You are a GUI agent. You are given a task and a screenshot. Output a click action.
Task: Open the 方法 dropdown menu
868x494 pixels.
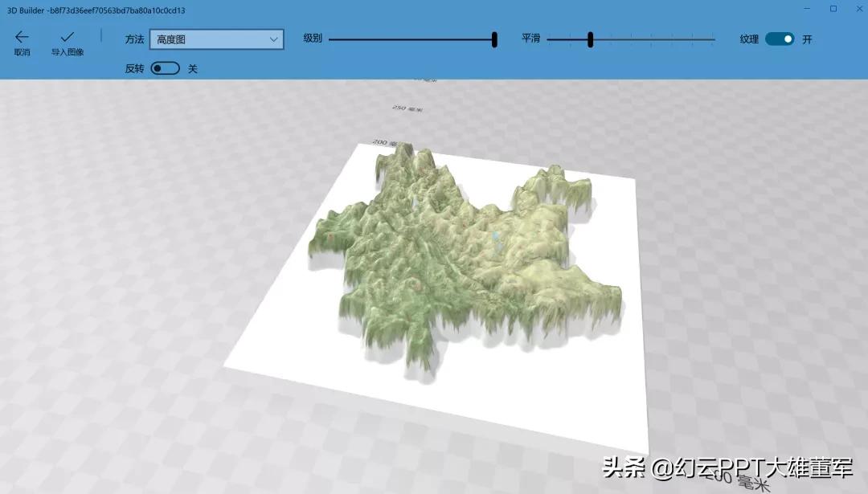pyautogui.click(x=217, y=39)
